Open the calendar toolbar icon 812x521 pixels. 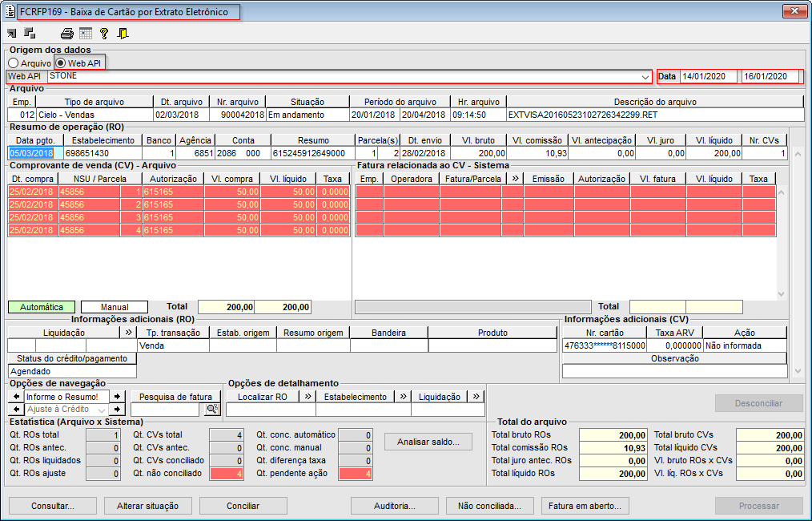click(x=86, y=34)
